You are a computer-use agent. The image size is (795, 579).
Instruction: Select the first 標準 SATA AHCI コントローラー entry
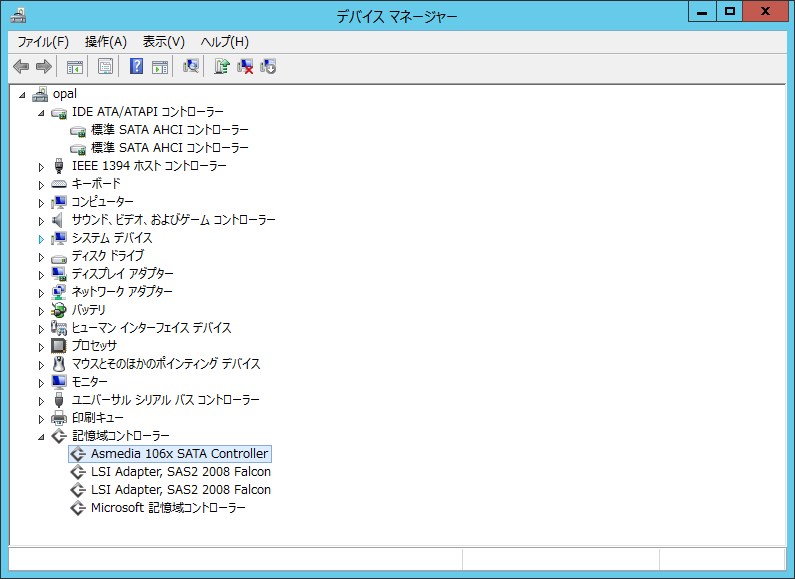click(170, 130)
